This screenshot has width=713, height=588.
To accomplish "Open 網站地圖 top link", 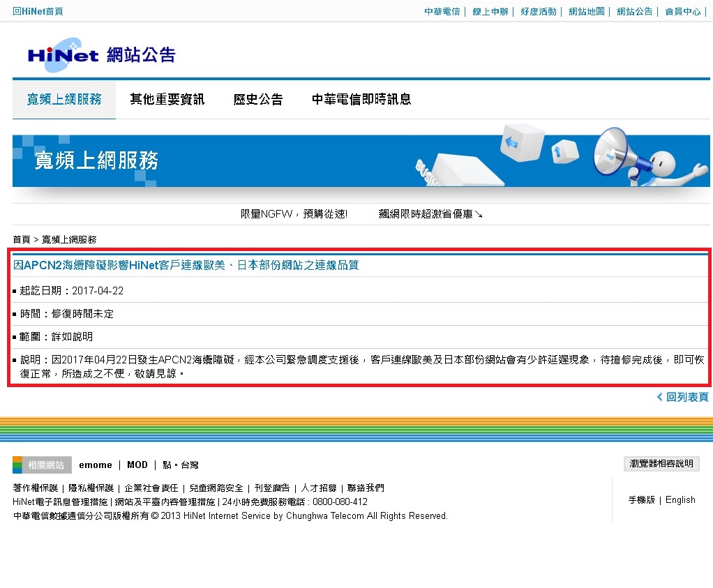I will pyautogui.click(x=587, y=11).
